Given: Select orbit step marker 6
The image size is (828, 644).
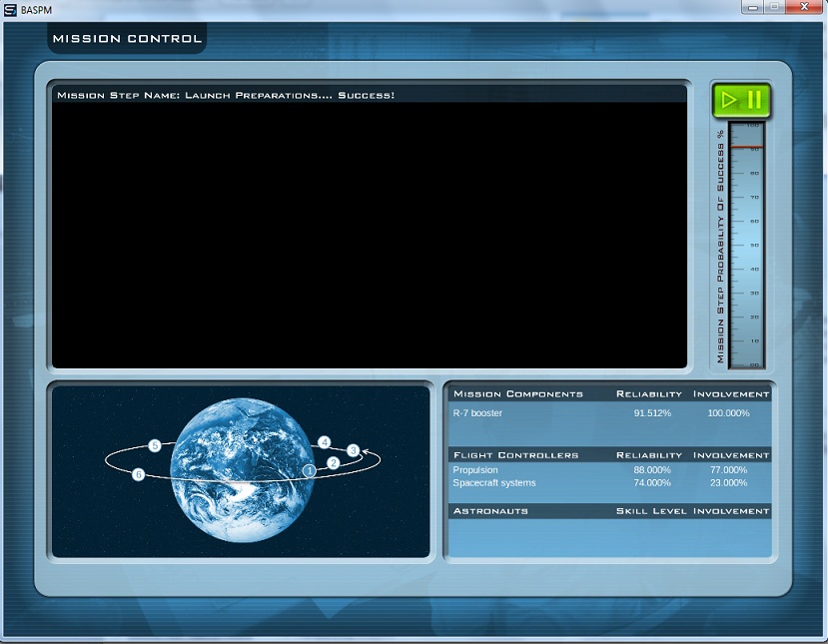Looking at the screenshot, I should tap(139, 474).
